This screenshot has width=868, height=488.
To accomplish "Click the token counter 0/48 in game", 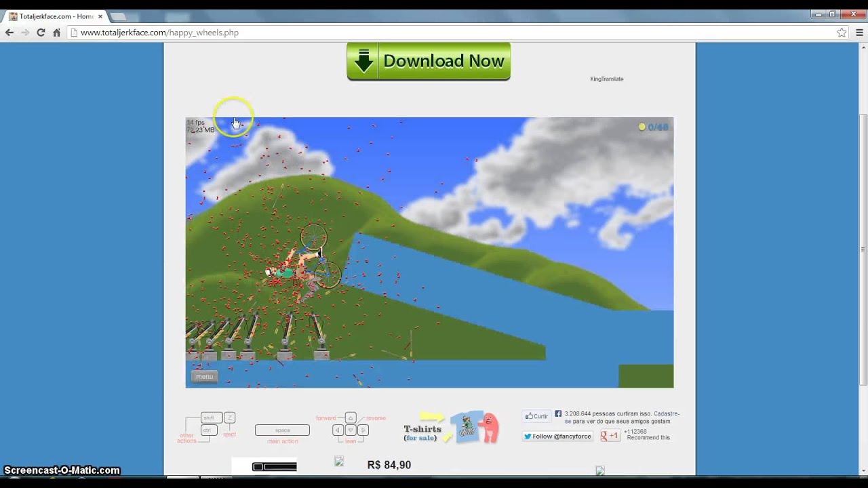I will pos(658,127).
